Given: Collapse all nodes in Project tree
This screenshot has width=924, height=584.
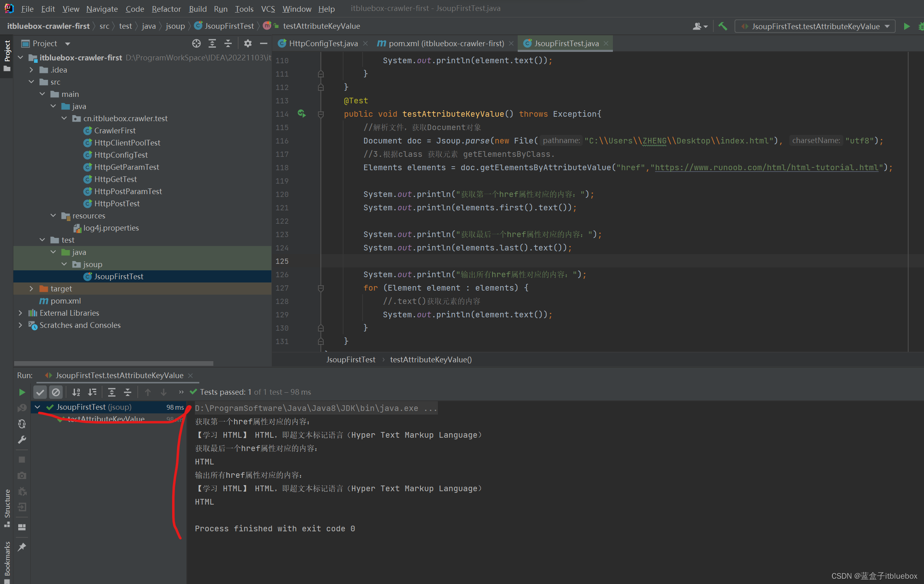Looking at the screenshot, I should pyautogui.click(x=228, y=43).
